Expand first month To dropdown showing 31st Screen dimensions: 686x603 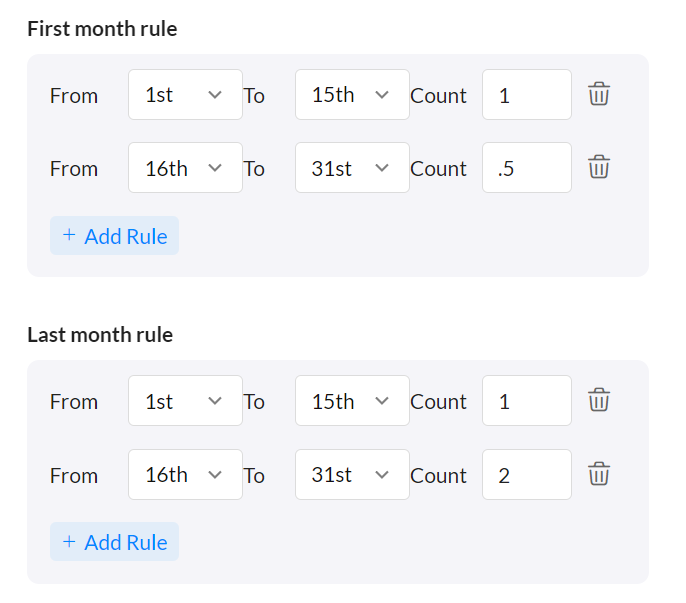[352, 168]
